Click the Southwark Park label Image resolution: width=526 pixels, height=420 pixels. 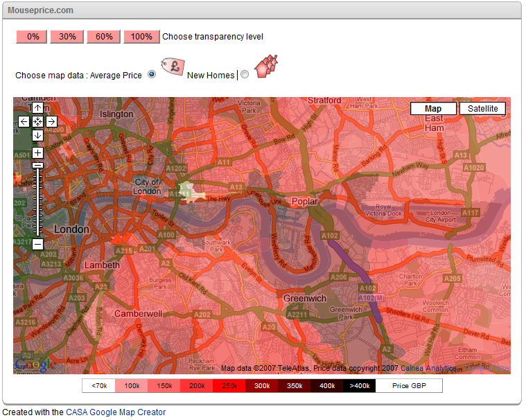[216, 245]
